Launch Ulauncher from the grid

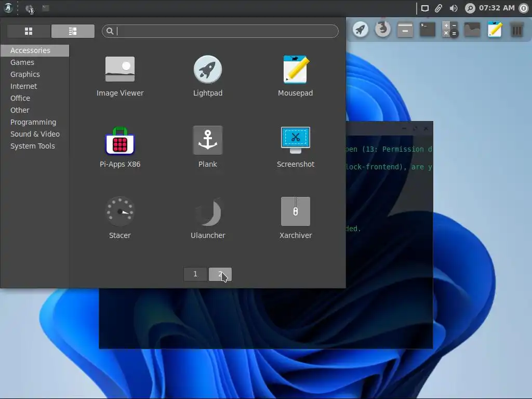208,218
